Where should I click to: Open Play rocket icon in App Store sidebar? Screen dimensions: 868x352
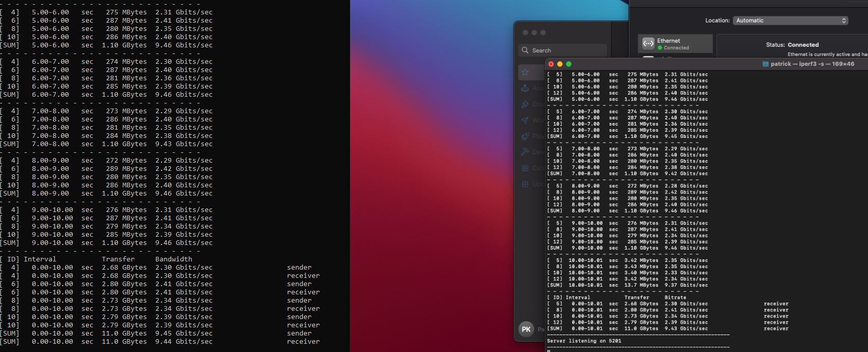click(x=525, y=136)
